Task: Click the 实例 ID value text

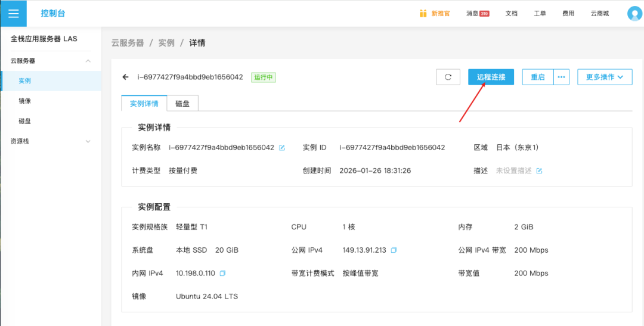Action: [392, 147]
